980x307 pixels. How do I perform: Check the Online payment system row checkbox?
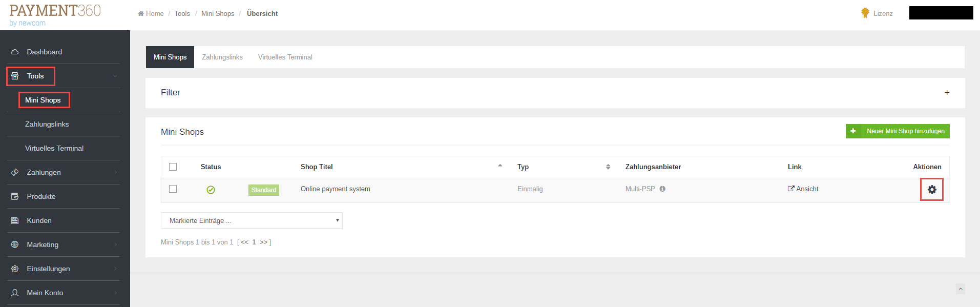pyautogui.click(x=173, y=189)
